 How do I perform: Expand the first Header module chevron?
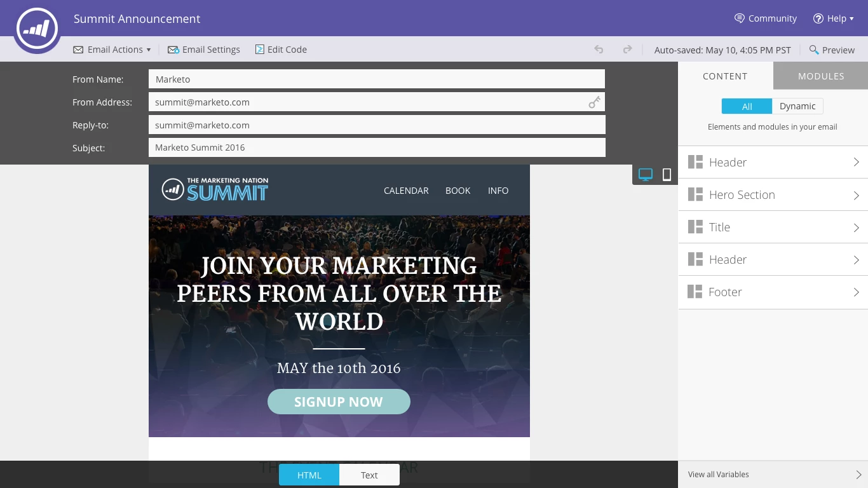pos(857,162)
